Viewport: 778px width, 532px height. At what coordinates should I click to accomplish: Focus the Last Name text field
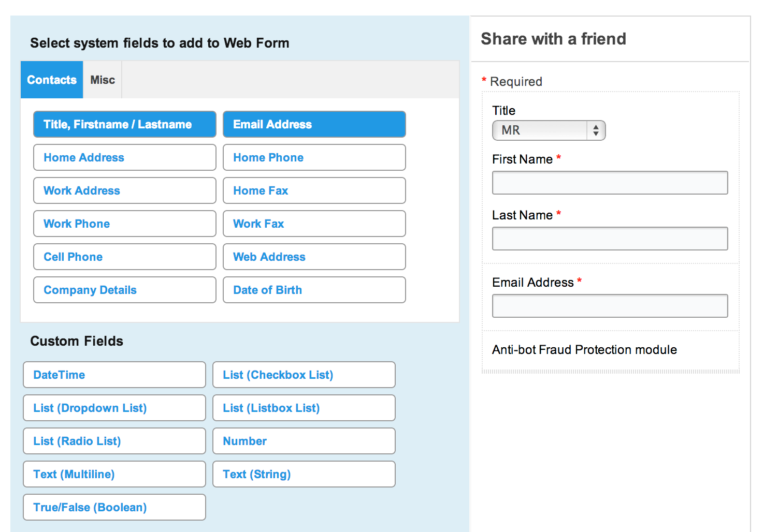(x=610, y=239)
